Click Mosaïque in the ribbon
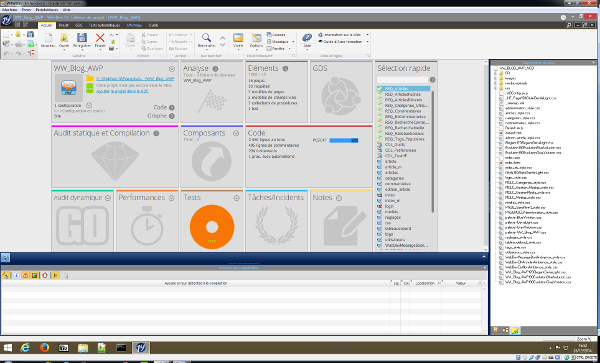Image resolution: width=600 pixels, height=363 pixels. (x=278, y=41)
